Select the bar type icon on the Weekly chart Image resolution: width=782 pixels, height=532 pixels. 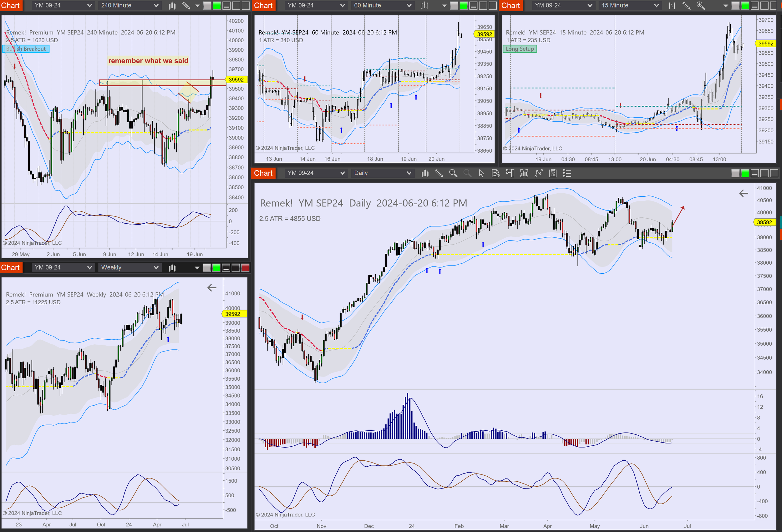coord(172,267)
